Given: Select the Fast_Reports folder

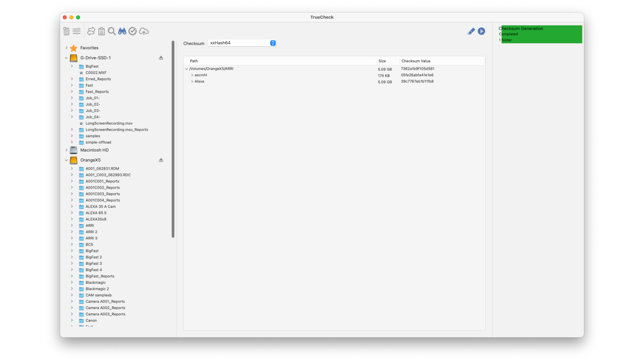Looking at the screenshot, I should (97, 92).
